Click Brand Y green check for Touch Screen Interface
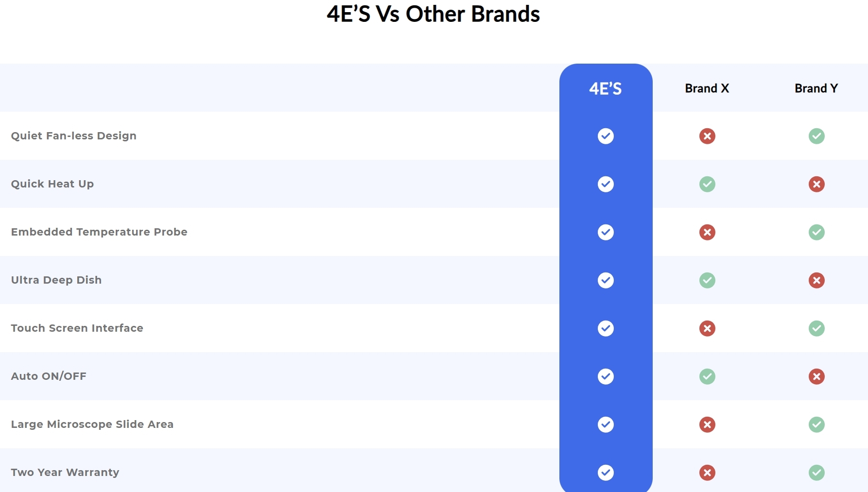The width and height of the screenshot is (868, 492). coord(816,328)
